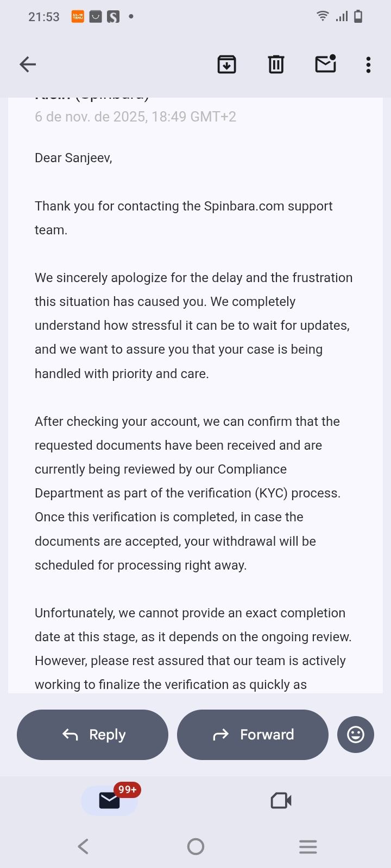Image resolution: width=391 pixels, height=868 pixels.
Task: Tap the Android home circle button
Action: point(195,846)
